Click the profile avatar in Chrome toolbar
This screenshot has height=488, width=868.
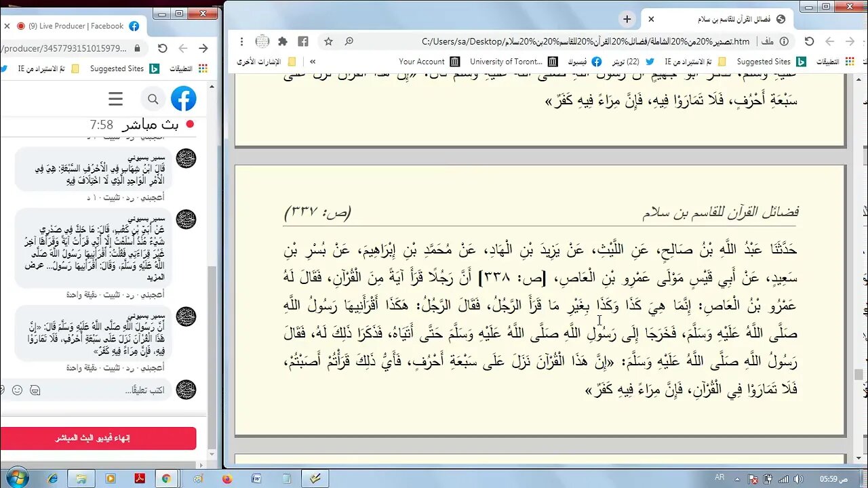[x=262, y=41]
